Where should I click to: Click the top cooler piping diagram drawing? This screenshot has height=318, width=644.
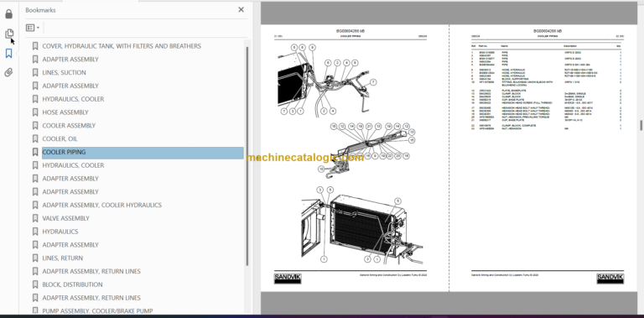(x=327, y=81)
